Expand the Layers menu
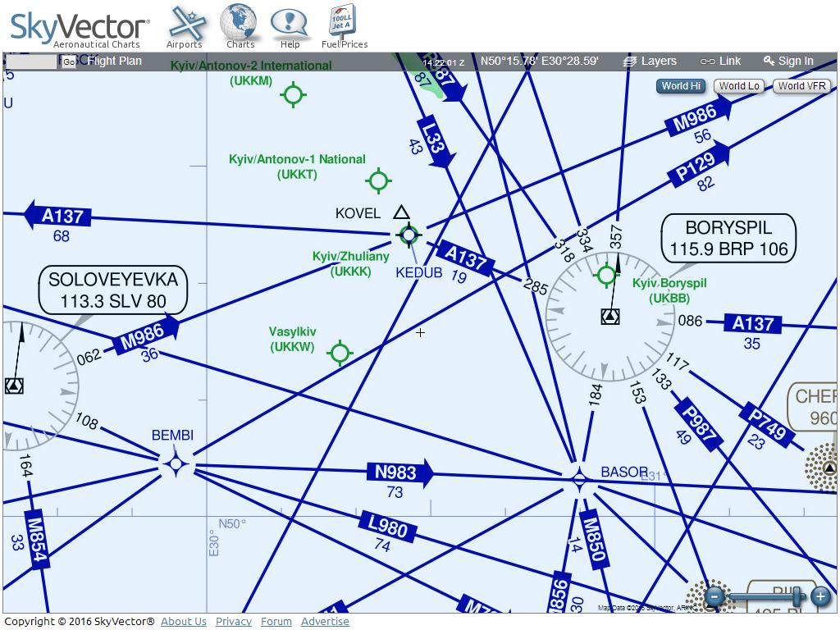The width and height of the screenshot is (840, 630). 650,62
